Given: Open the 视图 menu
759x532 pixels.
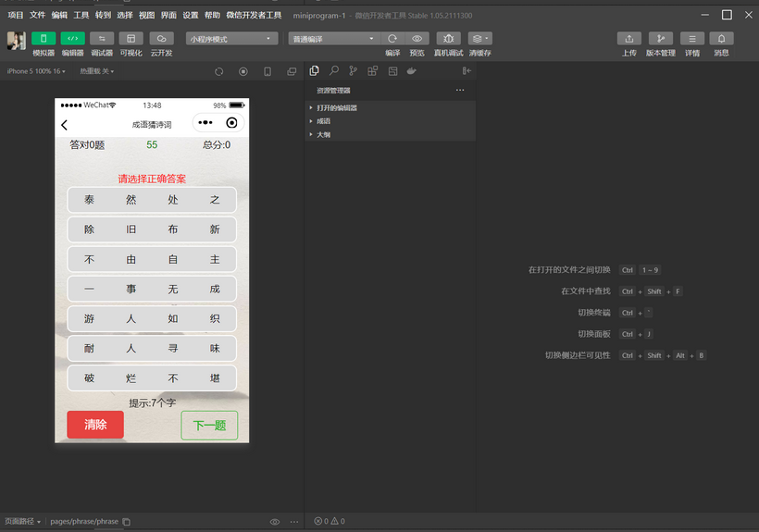Looking at the screenshot, I should pyautogui.click(x=146, y=15).
